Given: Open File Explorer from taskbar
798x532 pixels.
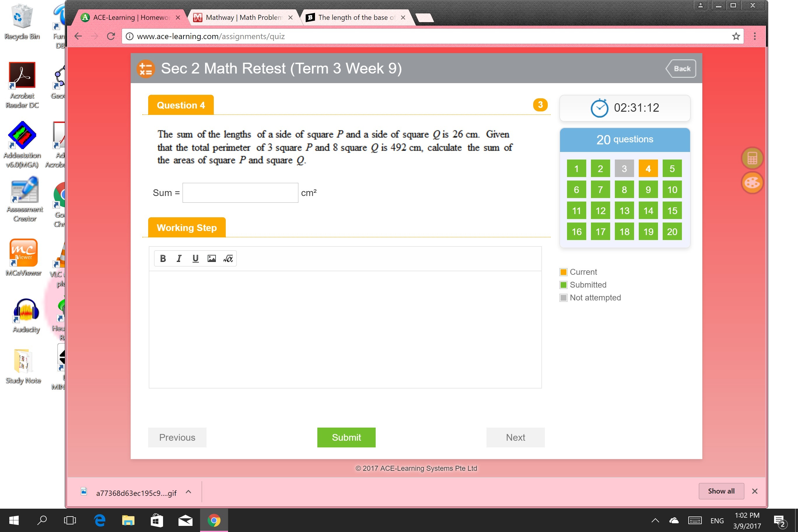Looking at the screenshot, I should click(x=128, y=520).
